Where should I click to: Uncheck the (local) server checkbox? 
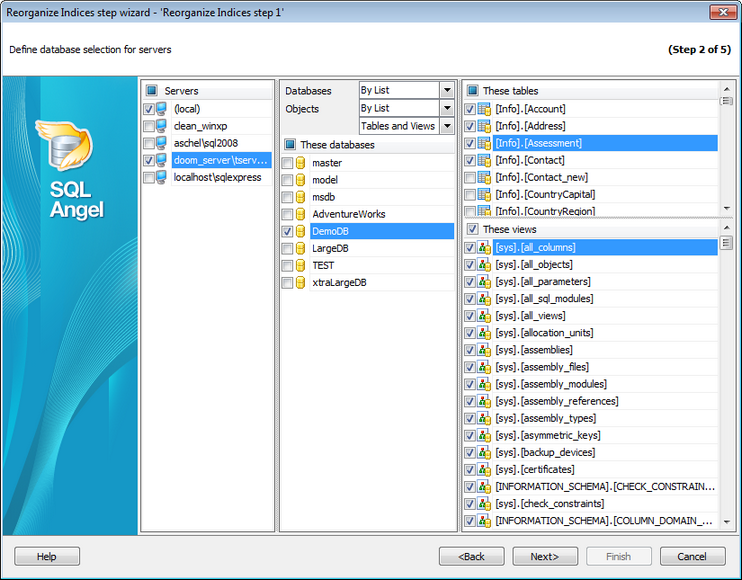tap(149, 109)
